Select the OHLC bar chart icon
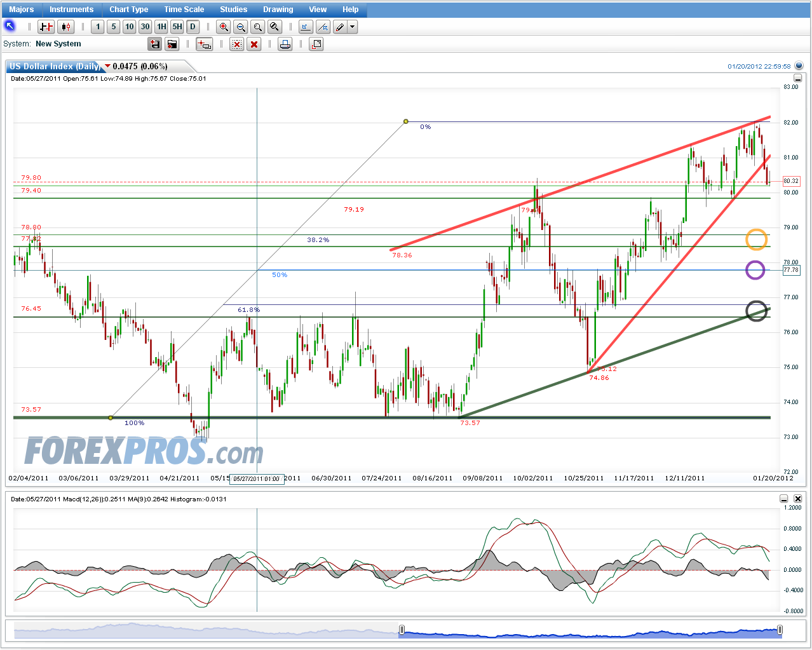This screenshot has height=650, width=812. [44, 27]
